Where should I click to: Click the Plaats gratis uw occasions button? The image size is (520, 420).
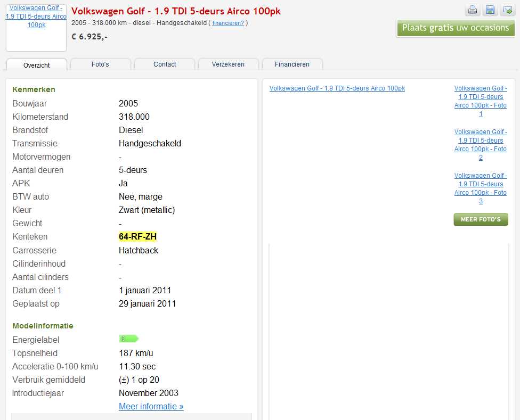(x=456, y=28)
